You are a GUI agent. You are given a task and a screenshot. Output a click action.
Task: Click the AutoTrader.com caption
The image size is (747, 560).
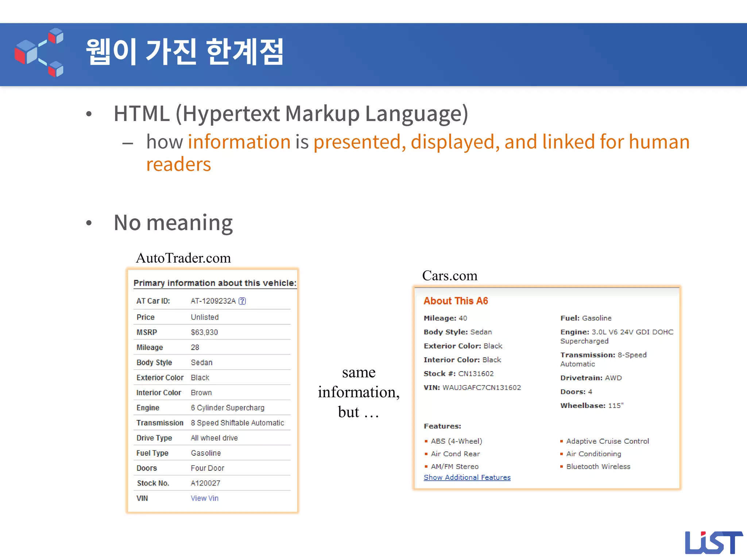coord(183,258)
